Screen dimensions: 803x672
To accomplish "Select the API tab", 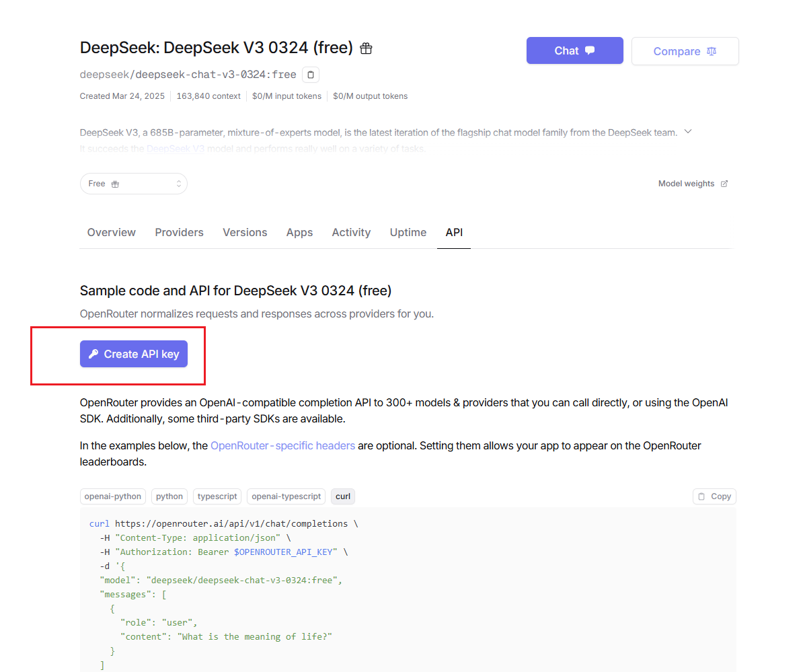I will (x=454, y=233).
